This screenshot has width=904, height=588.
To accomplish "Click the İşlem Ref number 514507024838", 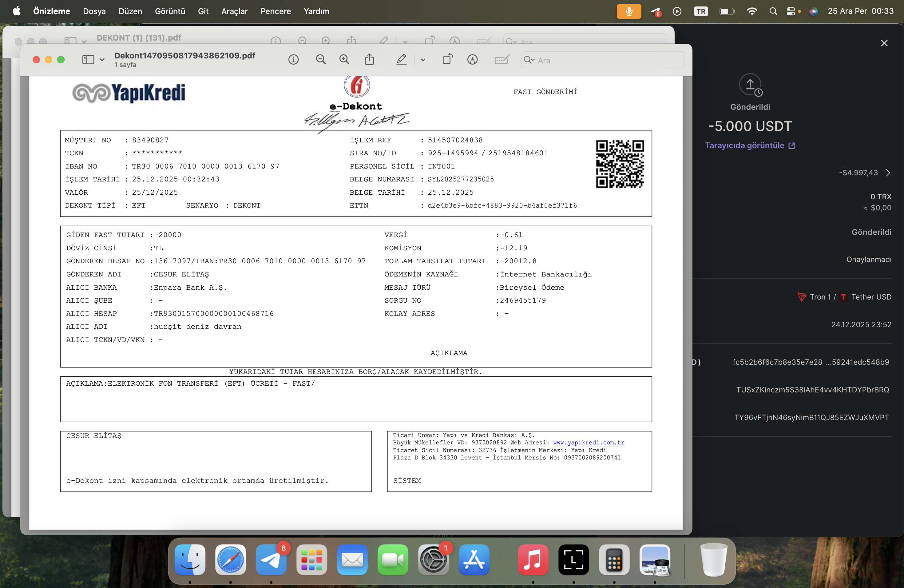I will click(x=455, y=140).
